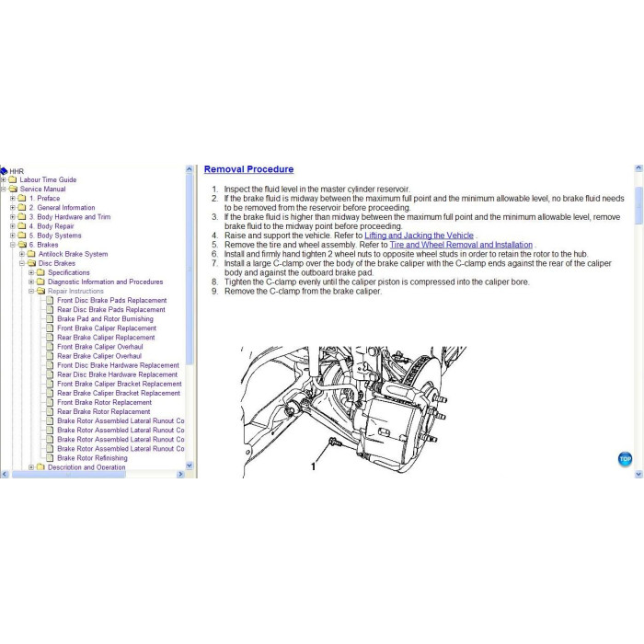This screenshot has width=644, height=644.
Task: Open Brake Pad and Rotor Burnishing
Action: pyautogui.click(x=105, y=318)
